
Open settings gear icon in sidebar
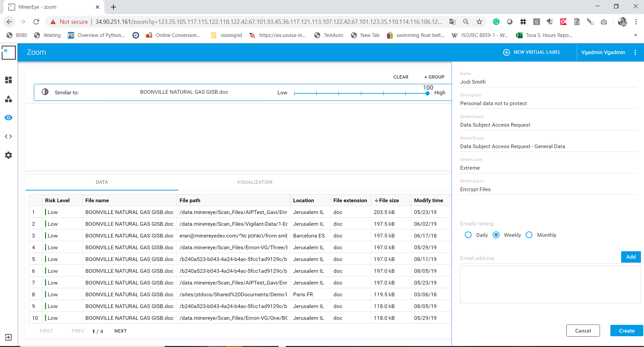pos(8,155)
